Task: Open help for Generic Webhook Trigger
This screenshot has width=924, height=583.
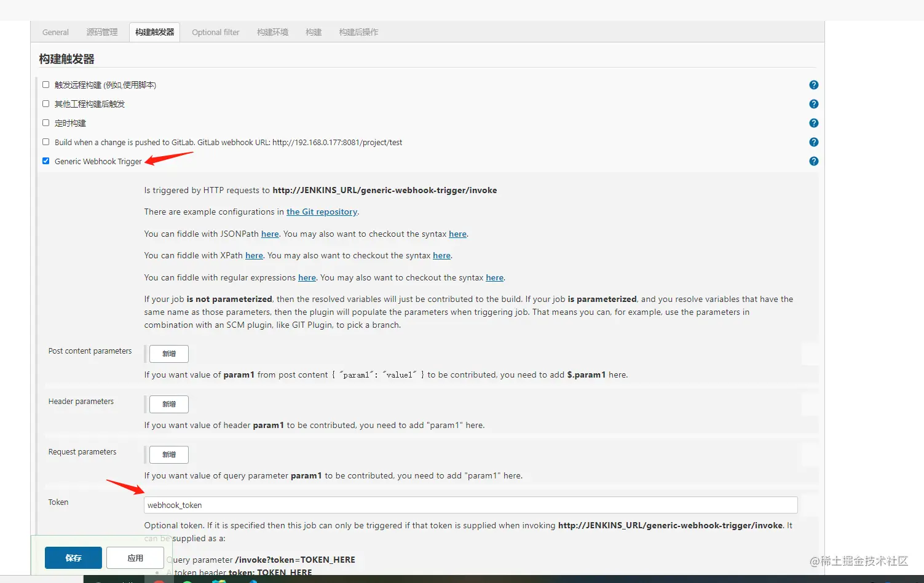Action: (x=813, y=161)
